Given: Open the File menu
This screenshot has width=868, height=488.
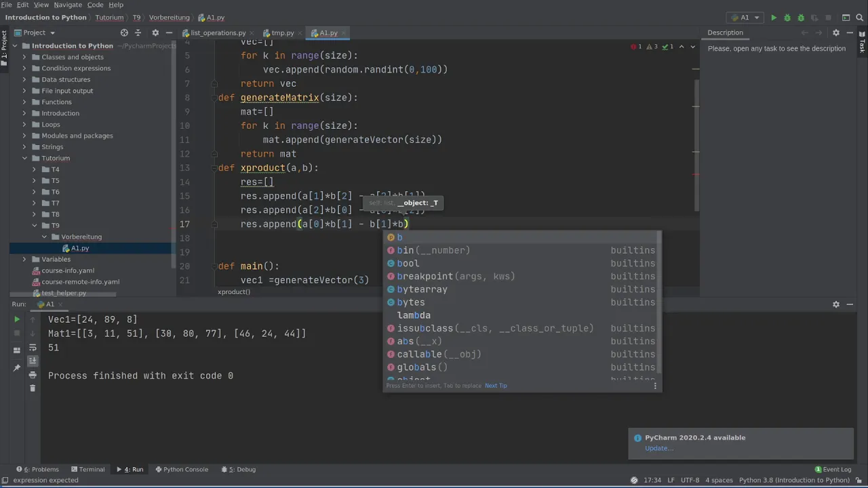Looking at the screenshot, I should (x=6, y=5).
